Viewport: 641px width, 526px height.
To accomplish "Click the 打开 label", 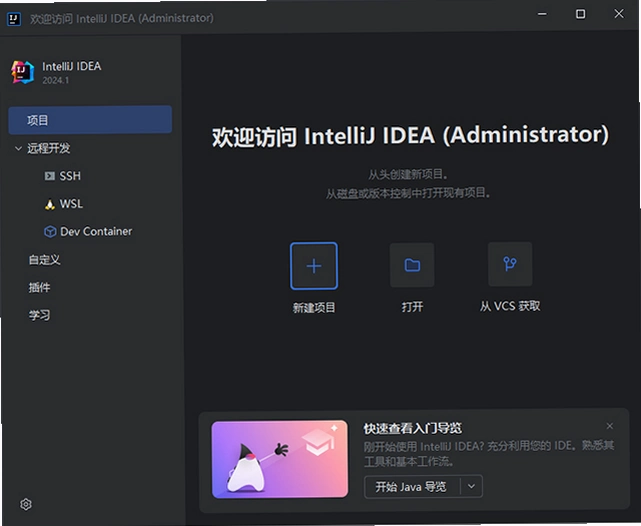I will pos(412,307).
